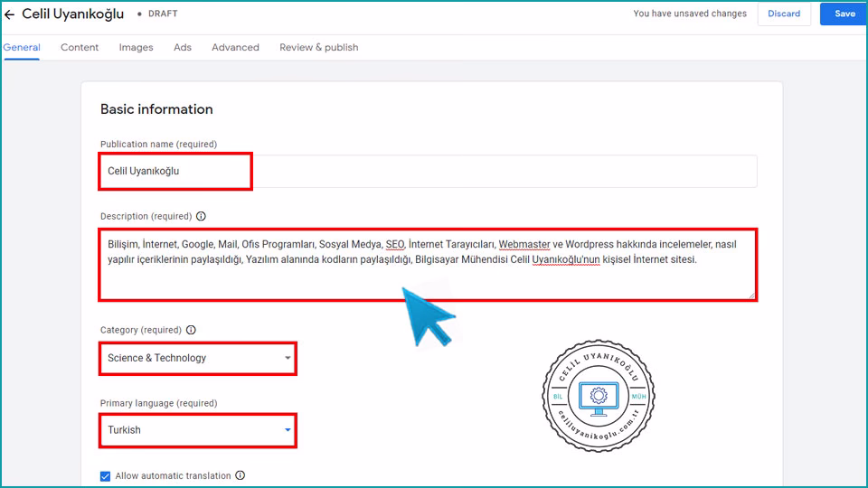Open the Content tab

[x=80, y=47]
